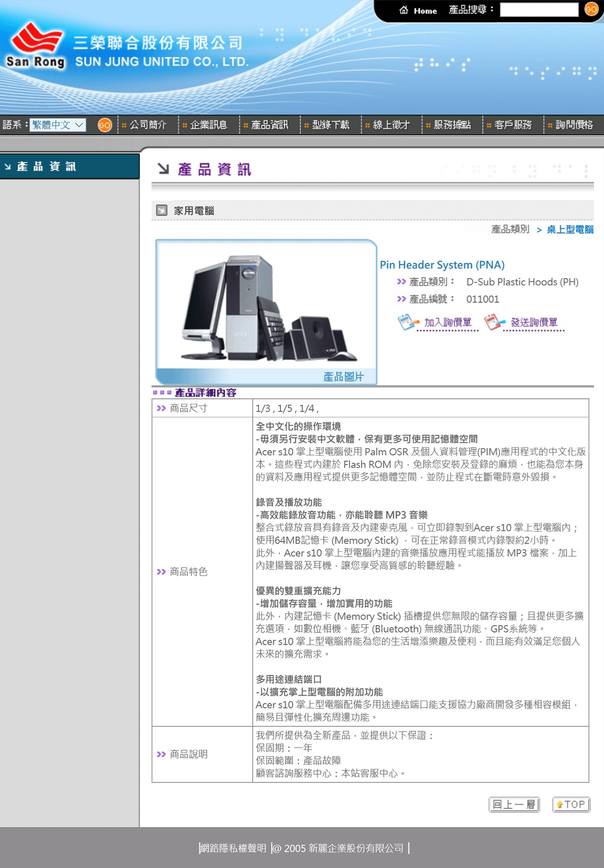
Task: Click the 優異的雙重擴充能力 heading
Action: point(298,591)
